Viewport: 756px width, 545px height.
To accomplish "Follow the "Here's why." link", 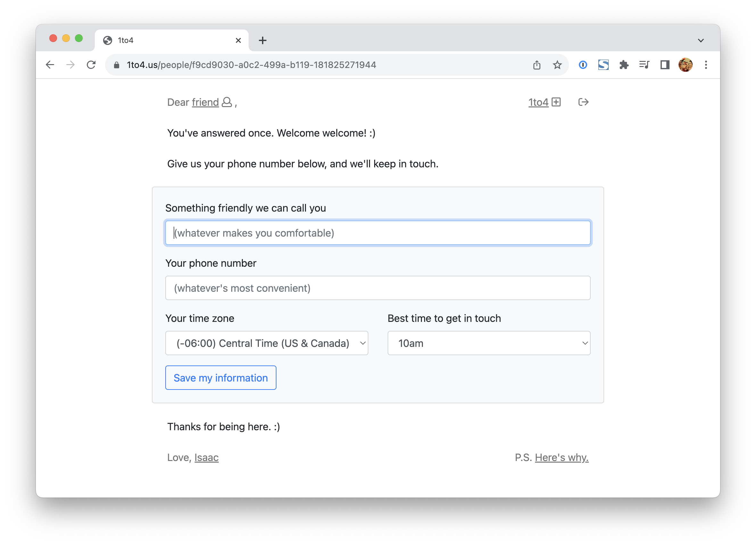I will 561,457.
